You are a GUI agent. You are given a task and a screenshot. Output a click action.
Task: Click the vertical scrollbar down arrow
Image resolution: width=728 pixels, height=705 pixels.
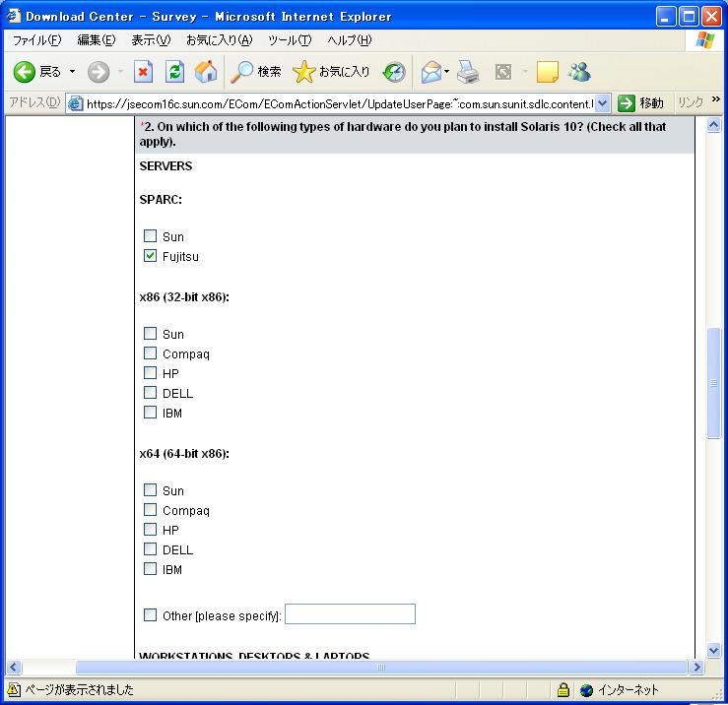(x=713, y=650)
